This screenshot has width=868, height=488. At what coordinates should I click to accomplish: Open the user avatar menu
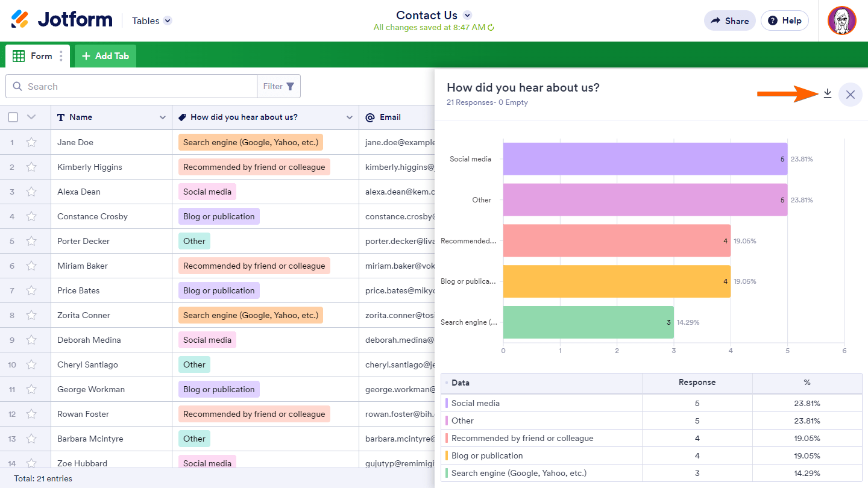point(841,21)
